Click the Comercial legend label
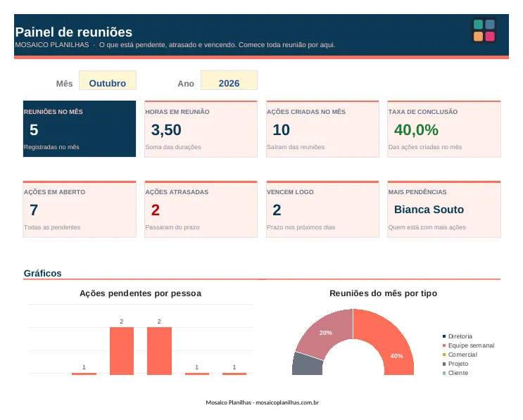This screenshot has height=420, width=523. pyautogui.click(x=462, y=355)
